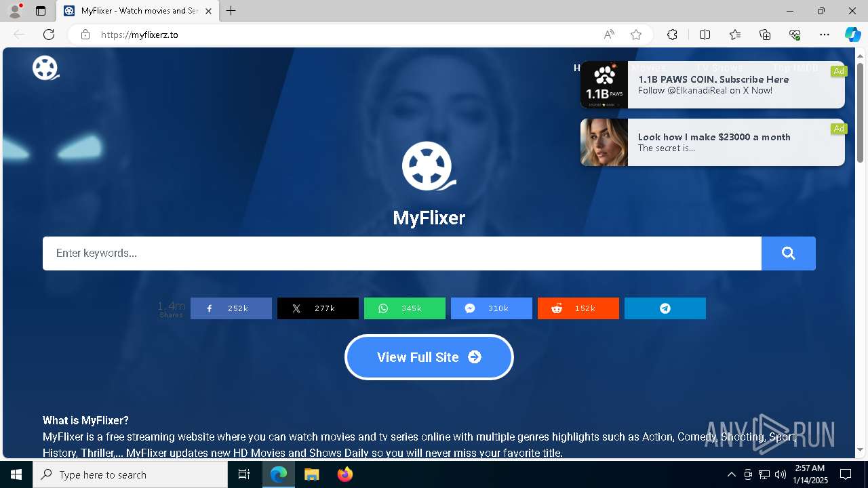
Task: Click the "What is MyFlixer?" heading
Action: click(x=85, y=420)
